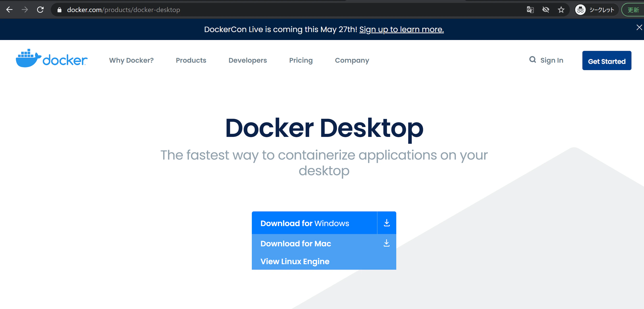
Task: Open the Google Translate icon in the address bar
Action: click(530, 10)
